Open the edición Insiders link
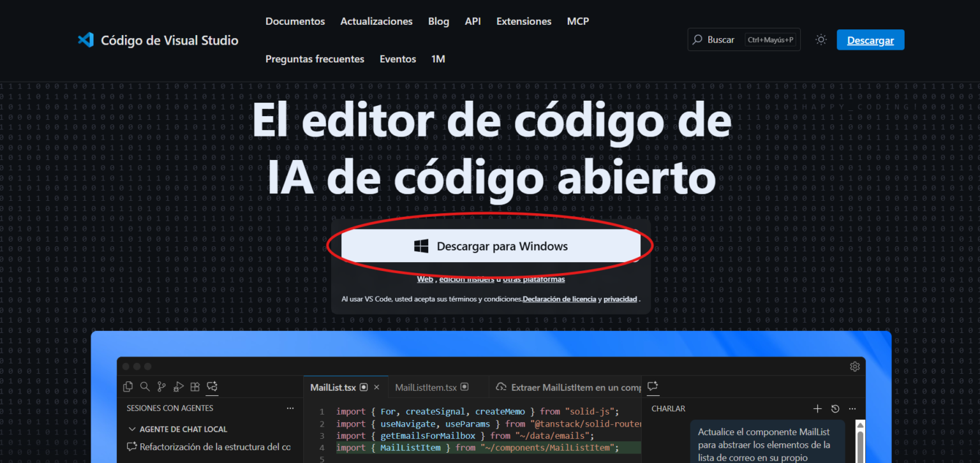This screenshot has width=980, height=463. click(x=466, y=279)
